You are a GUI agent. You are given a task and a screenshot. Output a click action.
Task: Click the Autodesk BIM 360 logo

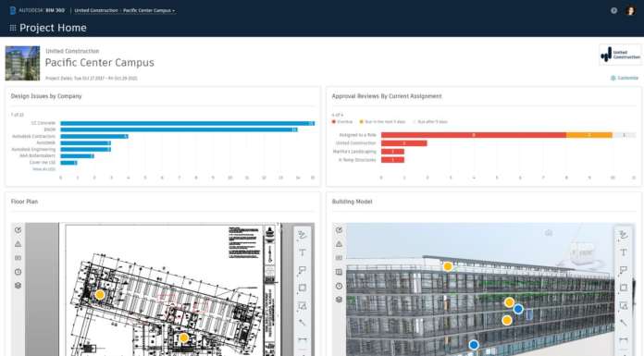(x=37, y=10)
